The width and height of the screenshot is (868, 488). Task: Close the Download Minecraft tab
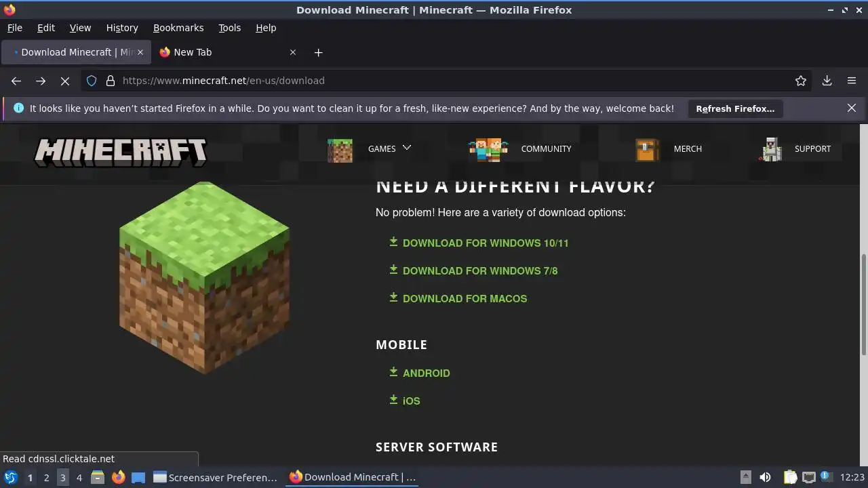tap(141, 52)
